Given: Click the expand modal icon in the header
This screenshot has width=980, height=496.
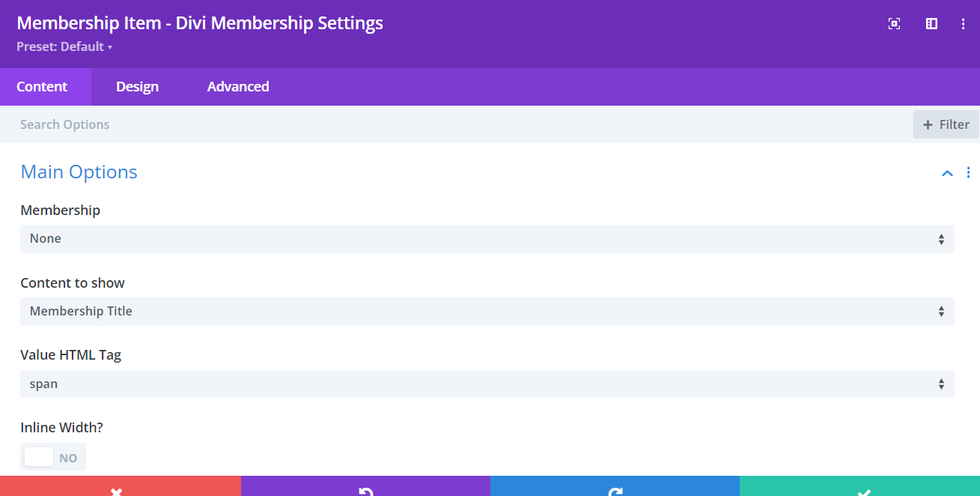Looking at the screenshot, I should pos(894,23).
